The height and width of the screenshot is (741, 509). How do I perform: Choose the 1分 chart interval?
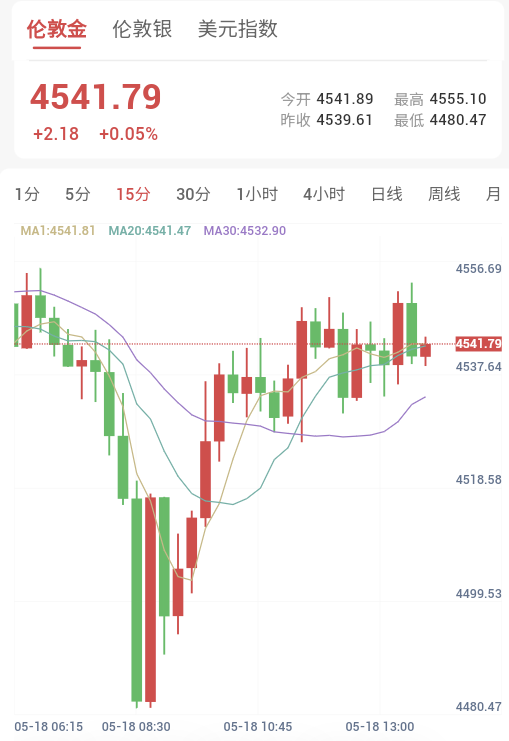point(27,194)
